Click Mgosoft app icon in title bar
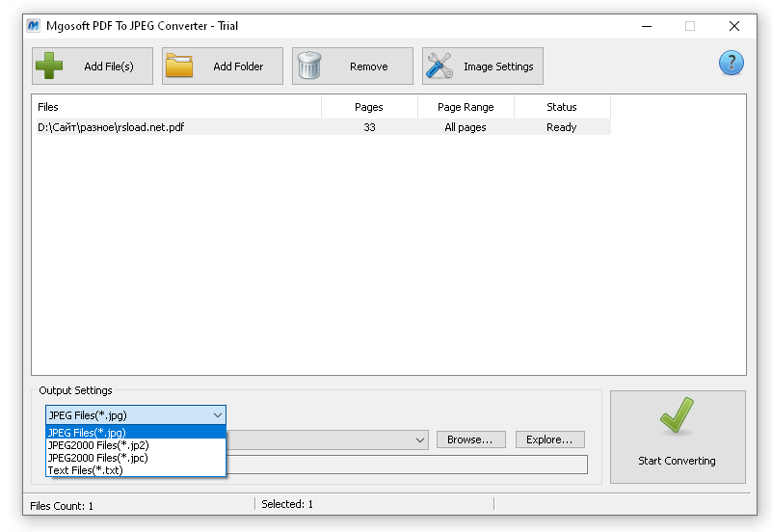Viewport: 772px width, 532px height. click(33, 26)
